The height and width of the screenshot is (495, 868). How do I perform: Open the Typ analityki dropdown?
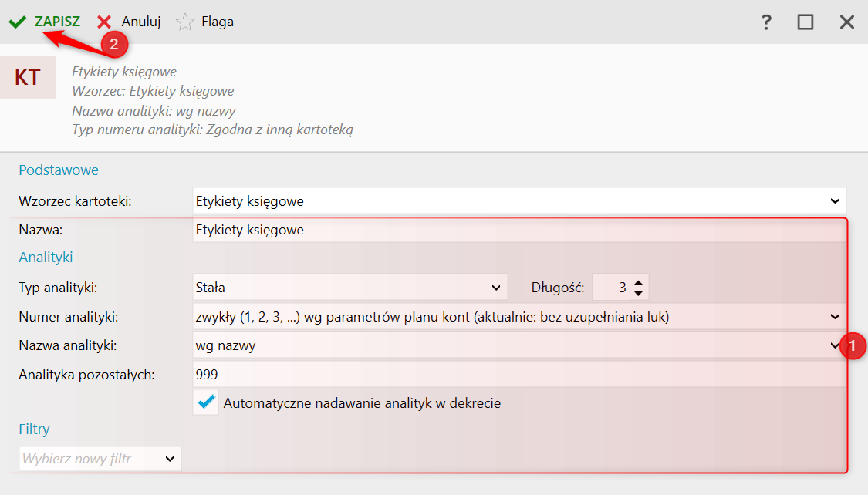coord(496,288)
